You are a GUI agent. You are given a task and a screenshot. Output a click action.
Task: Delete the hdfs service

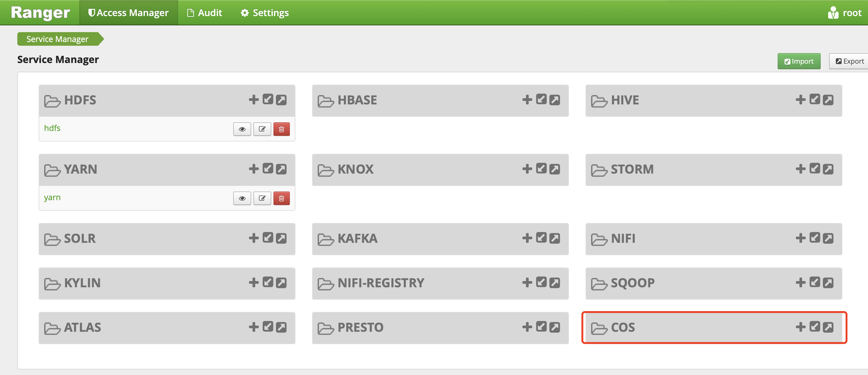[281, 129]
